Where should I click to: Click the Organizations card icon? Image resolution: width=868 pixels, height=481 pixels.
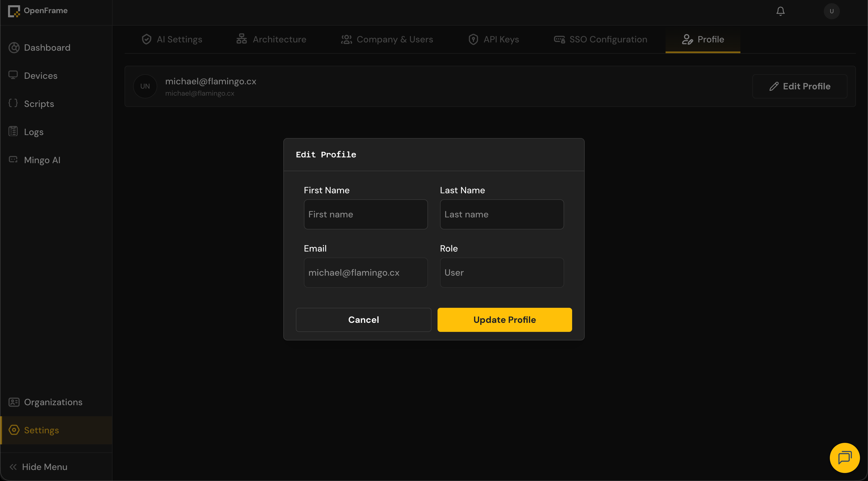point(14,402)
